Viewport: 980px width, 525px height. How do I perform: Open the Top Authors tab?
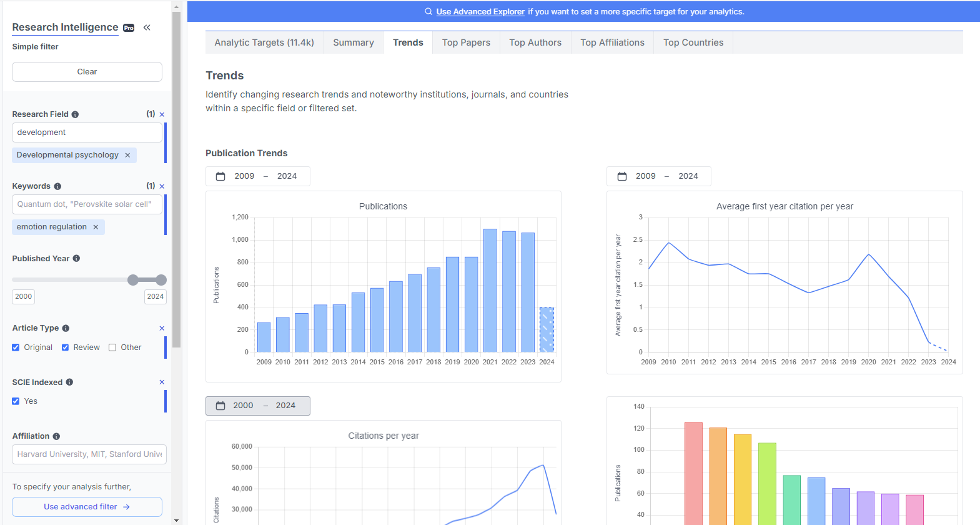tap(535, 42)
